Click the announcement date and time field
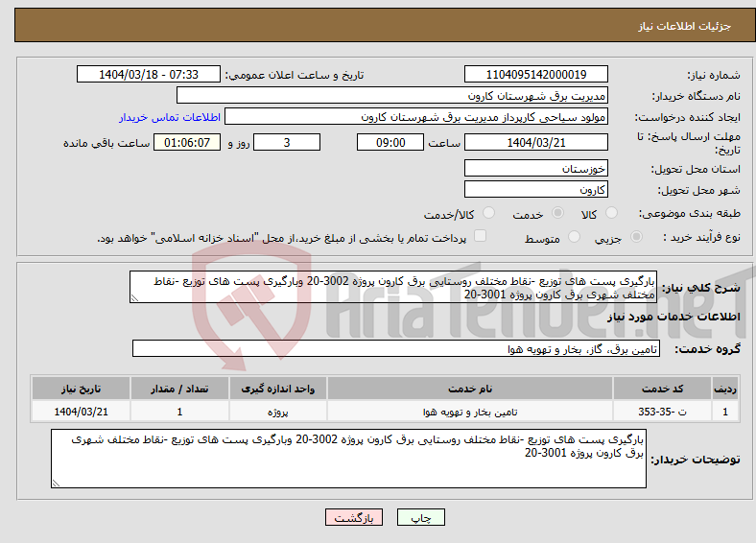The image size is (756, 543). coord(149,74)
